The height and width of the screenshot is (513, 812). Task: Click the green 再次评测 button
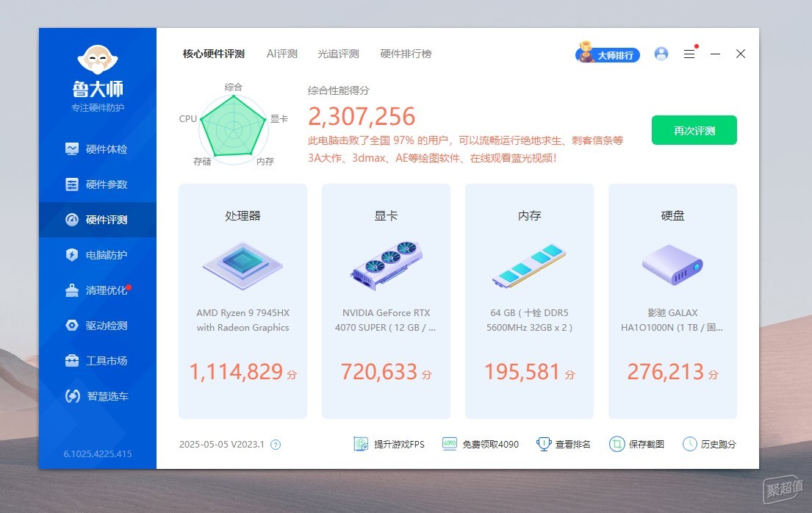(694, 131)
